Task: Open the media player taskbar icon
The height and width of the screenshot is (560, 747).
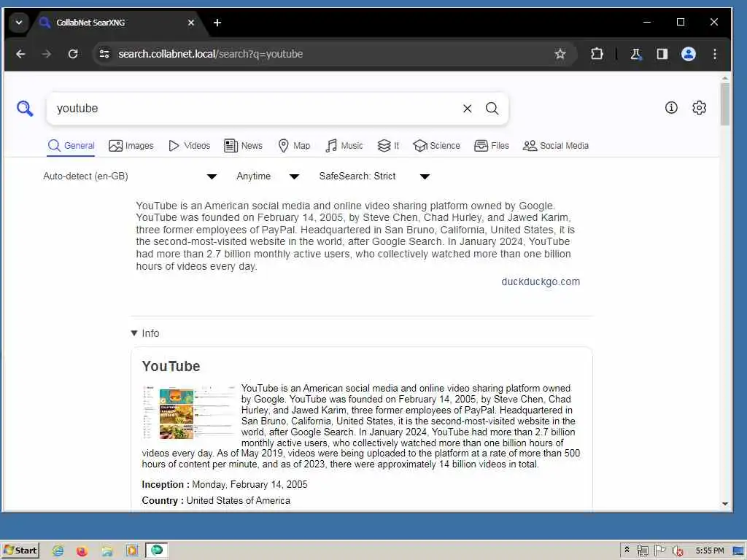Action: pyautogui.click(x=132, y=551)
